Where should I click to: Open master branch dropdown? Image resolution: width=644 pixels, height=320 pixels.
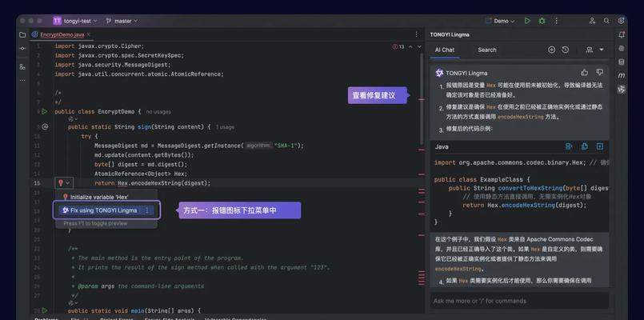122,21
